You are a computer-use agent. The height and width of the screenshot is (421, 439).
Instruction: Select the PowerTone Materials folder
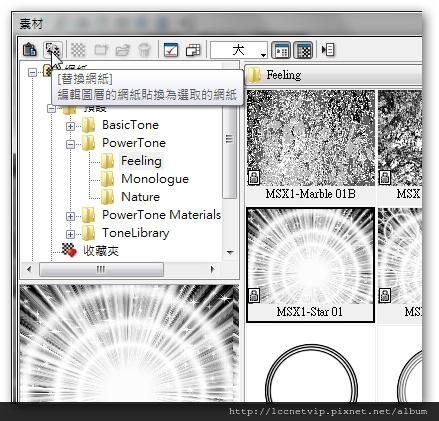click(161, 215)
